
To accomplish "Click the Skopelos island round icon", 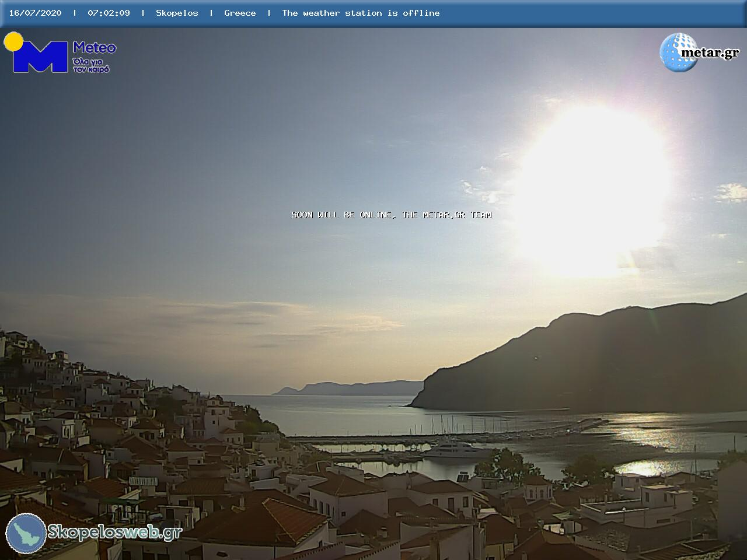I will (x=26, y=533).
